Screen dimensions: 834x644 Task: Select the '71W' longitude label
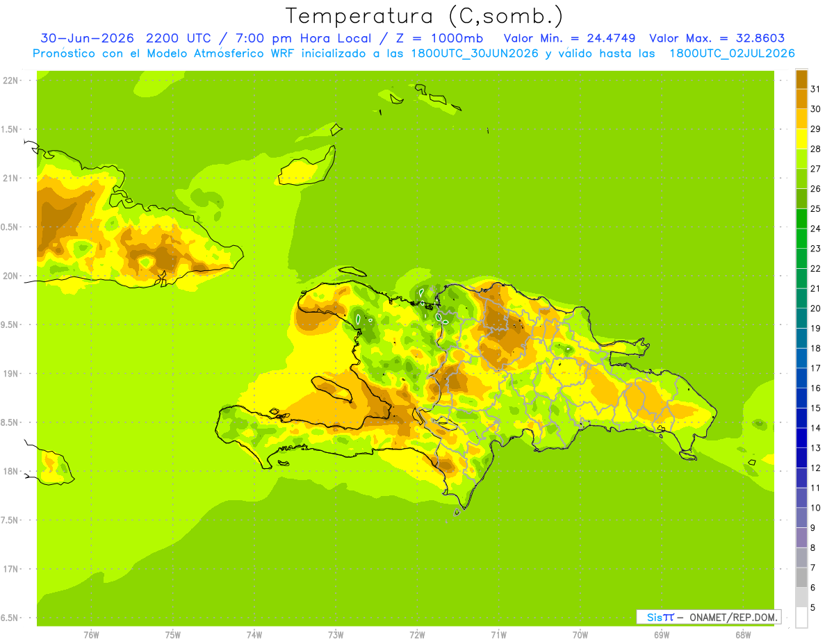[498, 635]
